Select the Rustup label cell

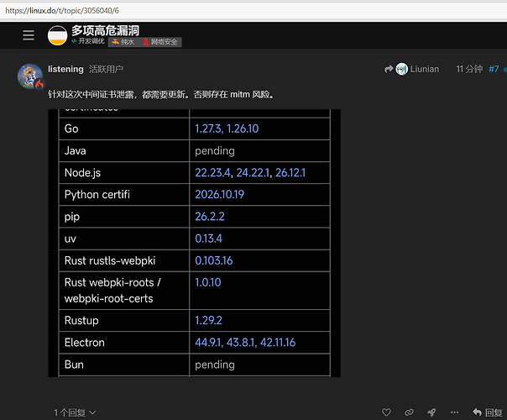pos(124,321)
